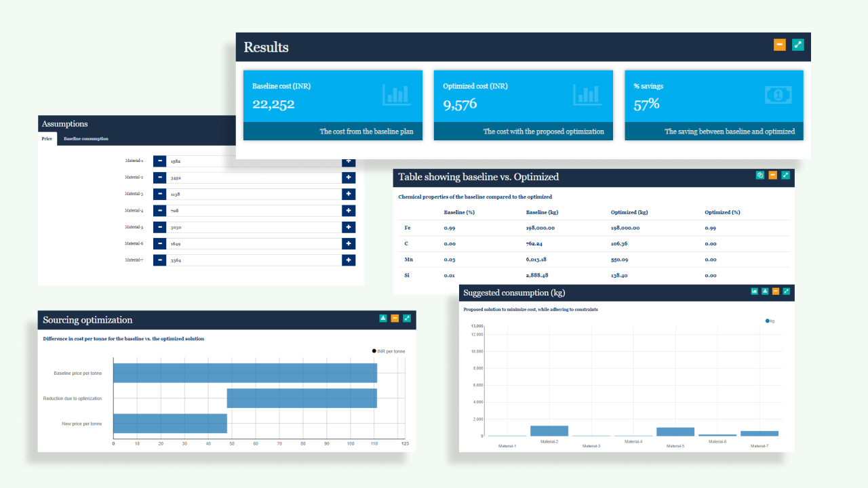The image size is (868, 488).
Task: Decrease the Material-1 price
Action: 159,161
